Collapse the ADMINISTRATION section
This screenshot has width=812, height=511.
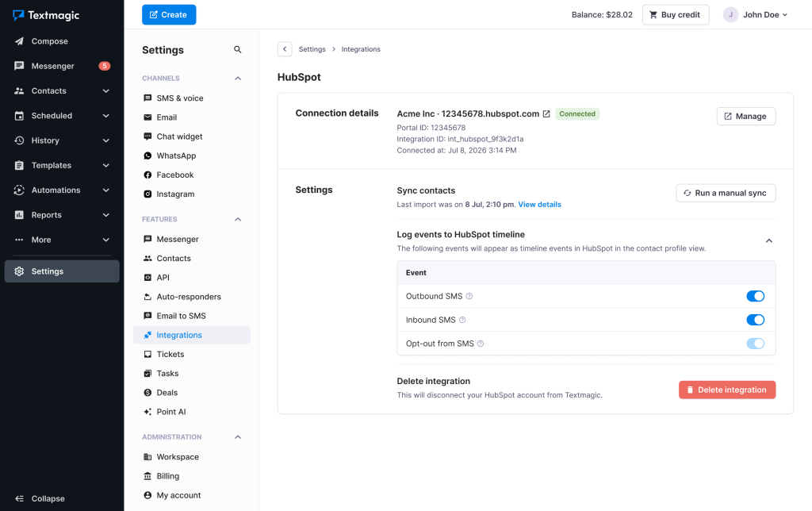(x=238, y=437)
